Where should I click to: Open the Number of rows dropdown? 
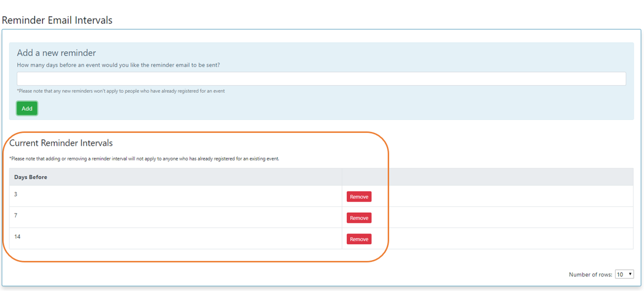point(624,274)
